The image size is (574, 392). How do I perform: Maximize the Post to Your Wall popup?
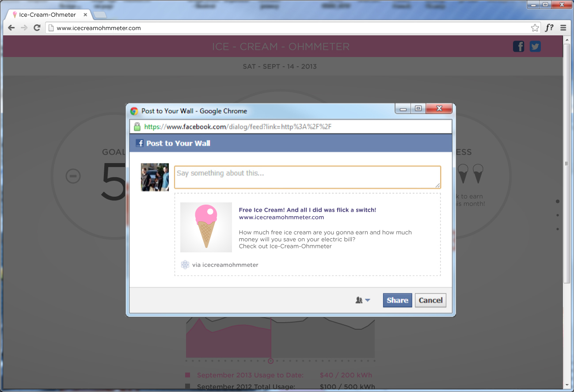pyautogui.click(x=418, y=109)
